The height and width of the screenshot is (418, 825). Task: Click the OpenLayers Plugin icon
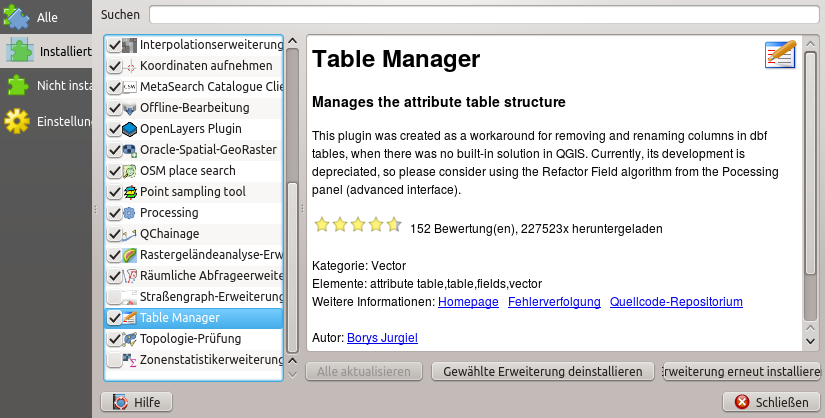[x=130, y=129]
